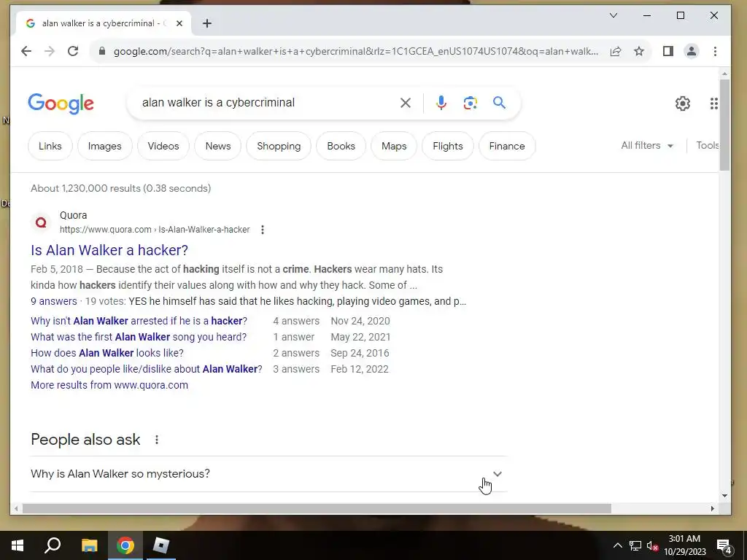Open Roblox app on taskbar
Image resolution: width=747 pixels, height=560 pixels.
(x=161, y=545)
